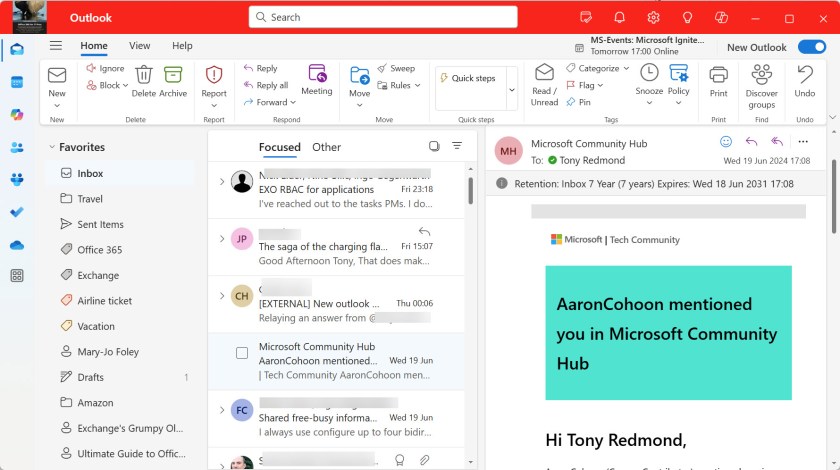Viewport: 840px width, 470px height.
Task: Click the Search box
Action: click(383, 17)
